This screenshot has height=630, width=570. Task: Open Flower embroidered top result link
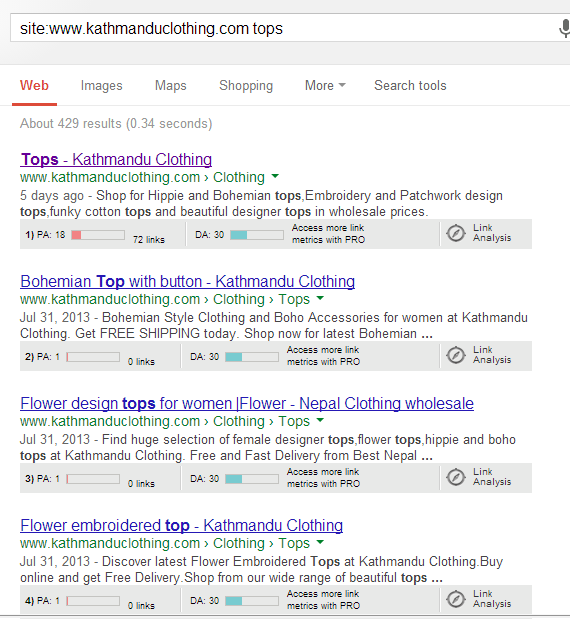click(x=182, y=526)
